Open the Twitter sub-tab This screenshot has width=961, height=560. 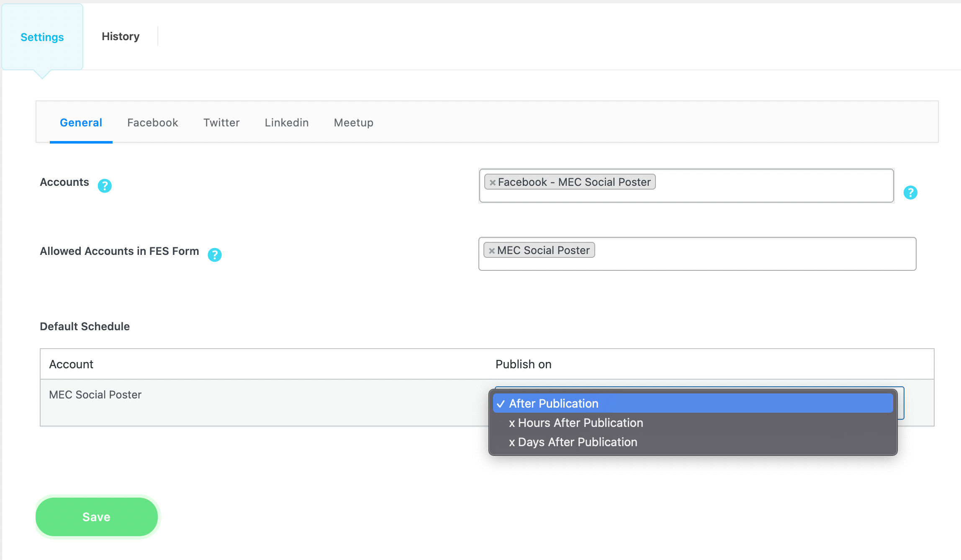point(221,123)
